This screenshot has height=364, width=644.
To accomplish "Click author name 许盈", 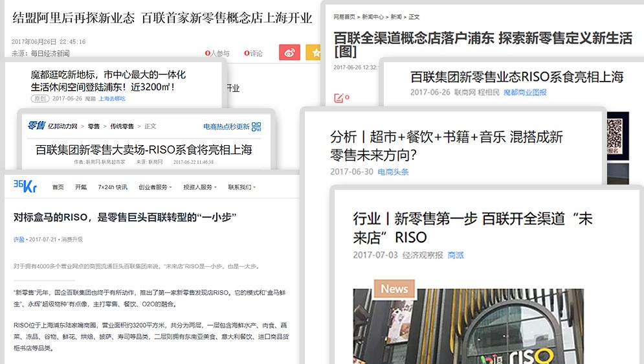I will [x=19, y=239].
